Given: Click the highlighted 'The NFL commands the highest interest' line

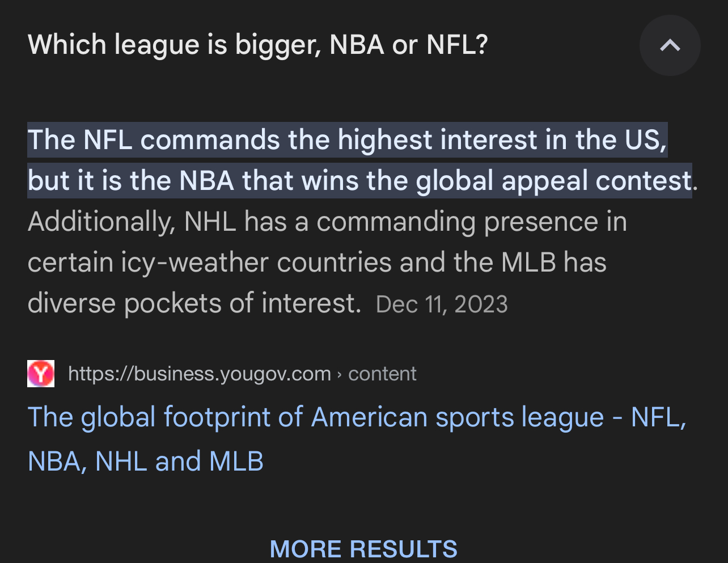Looking at the screenshot, I should pos(347,139).
